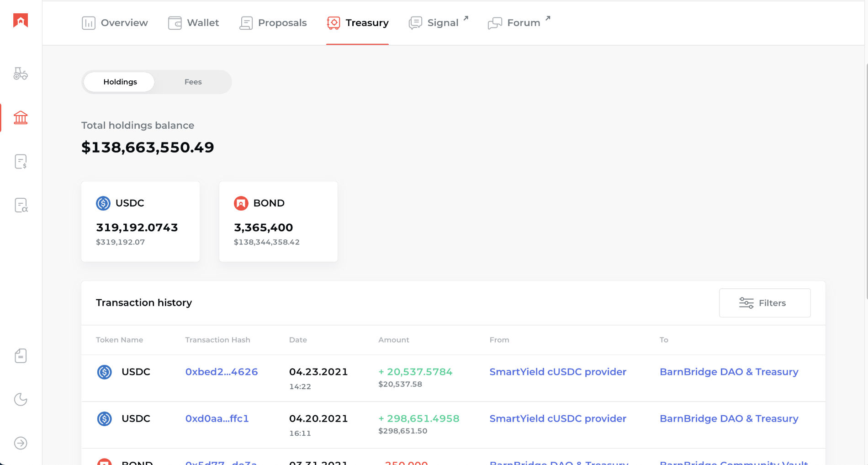Viewport: 868px width, 465px height.
Task: Open the Forum link tab
Action: 519,23
